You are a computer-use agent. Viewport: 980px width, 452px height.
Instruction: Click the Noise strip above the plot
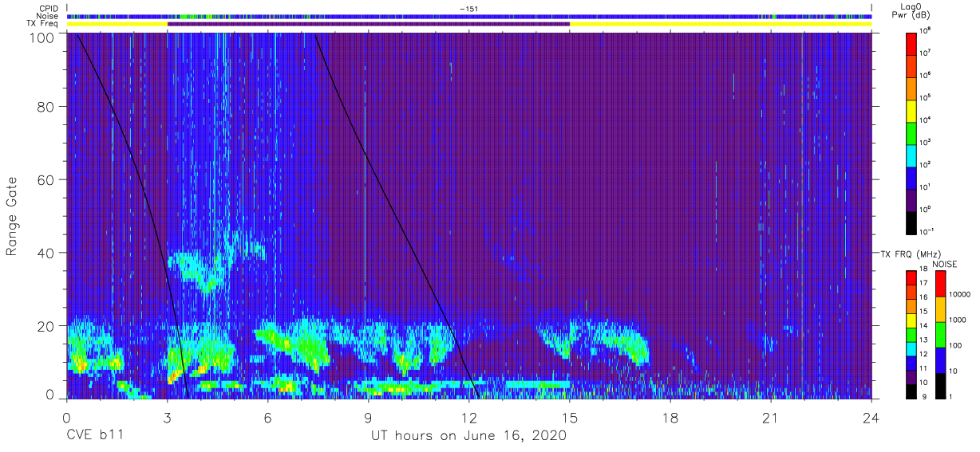coord(469,16)
